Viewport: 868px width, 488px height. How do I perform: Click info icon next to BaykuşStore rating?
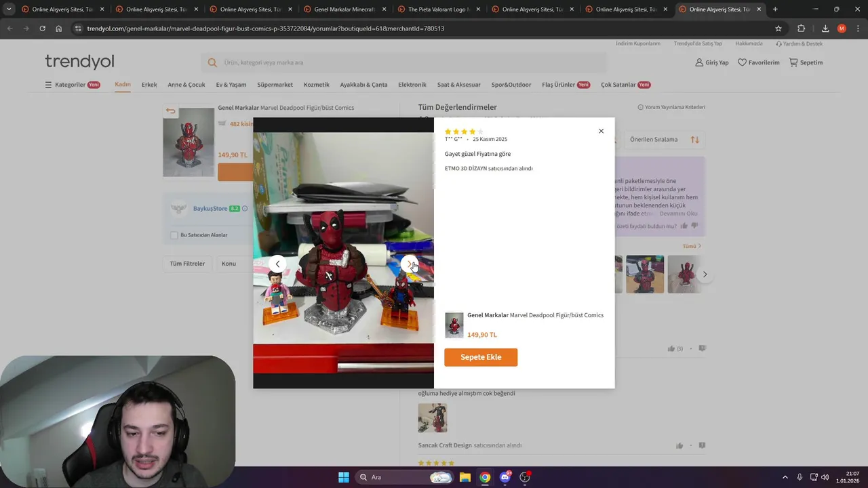point(245,209)
